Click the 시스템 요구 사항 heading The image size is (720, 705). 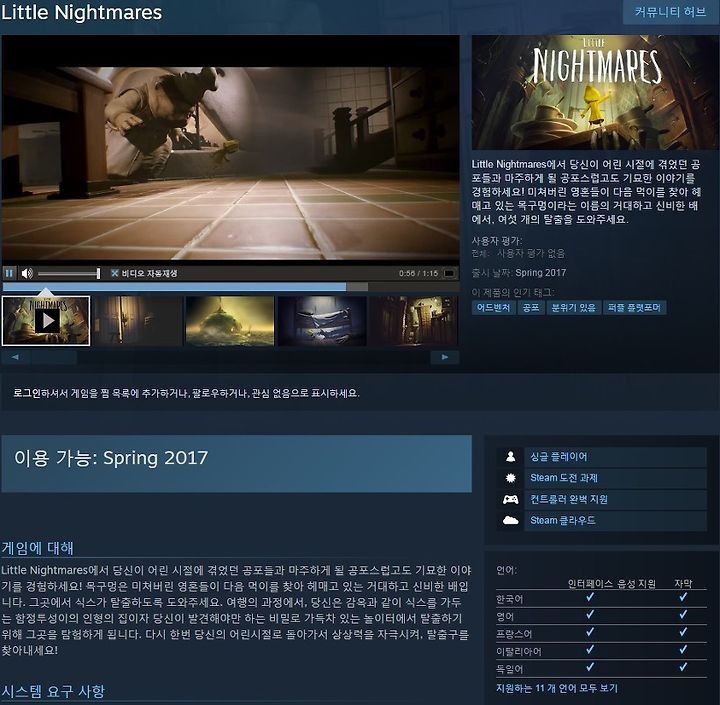point(53,691)
